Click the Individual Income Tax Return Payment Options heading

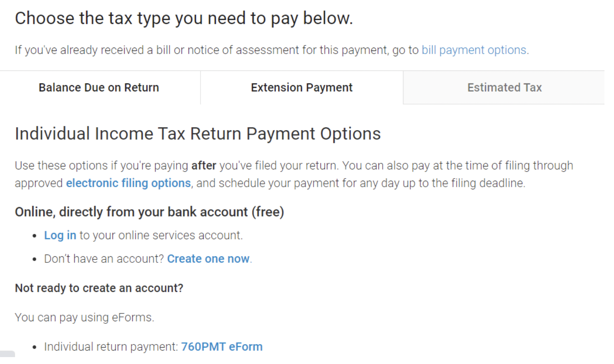tap(198, 134)
